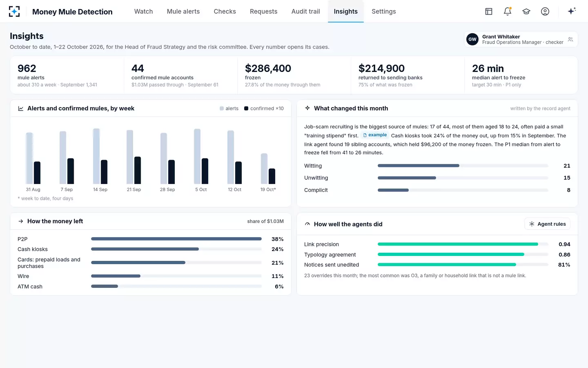Screen dimensions: 588x368
Task: Click the 14 Sep alerts bar
Action: coord(96,156)
